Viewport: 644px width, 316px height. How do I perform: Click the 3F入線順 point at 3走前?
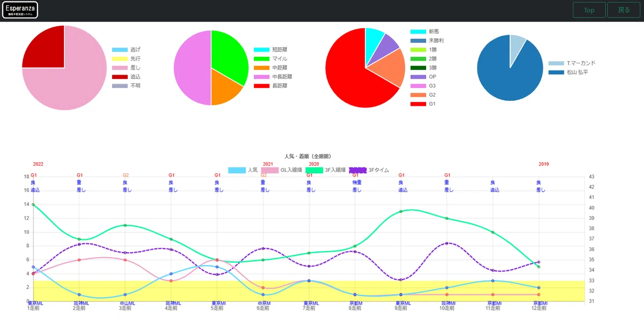(x=125, y=225)
